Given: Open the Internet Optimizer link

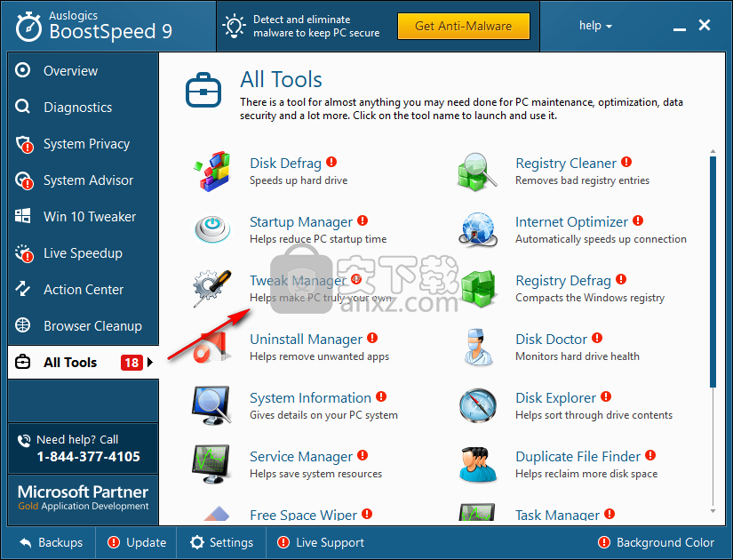Looking at the screenshot, I should (571, 221).
